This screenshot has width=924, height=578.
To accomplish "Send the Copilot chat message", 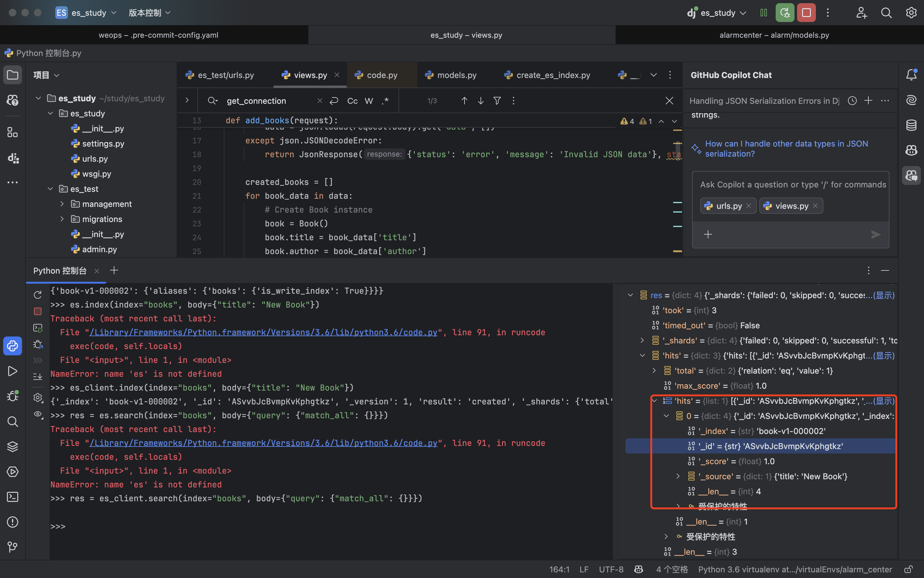I will [876, 234].
